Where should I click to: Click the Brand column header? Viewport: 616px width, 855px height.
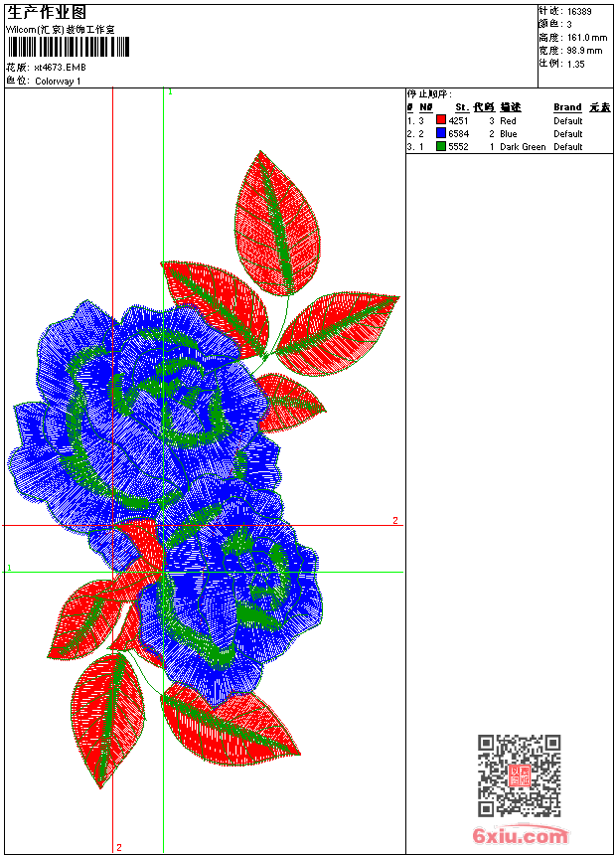567,107
